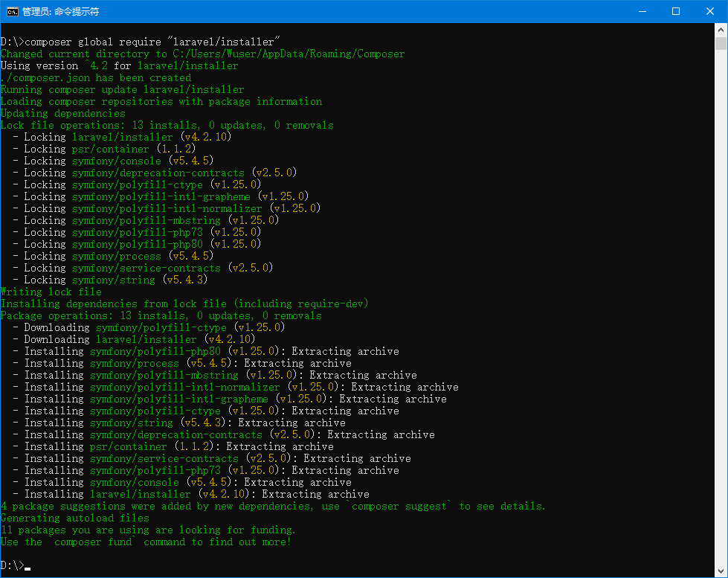Viewport: 728px width, 578px height.
Task: Click 'Installing symfony/console (v5.4.5)' line
Action: 182,482
